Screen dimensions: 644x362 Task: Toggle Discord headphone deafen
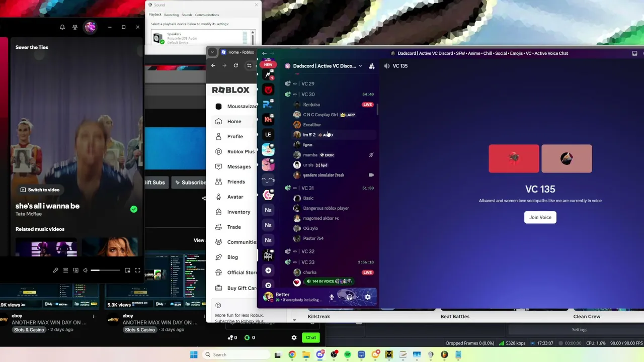[x=349, y=297]
